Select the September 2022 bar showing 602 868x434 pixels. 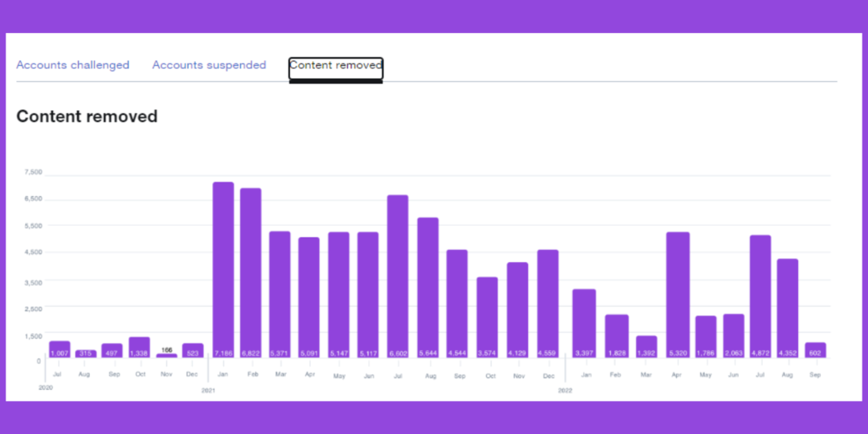coord(816,350)
